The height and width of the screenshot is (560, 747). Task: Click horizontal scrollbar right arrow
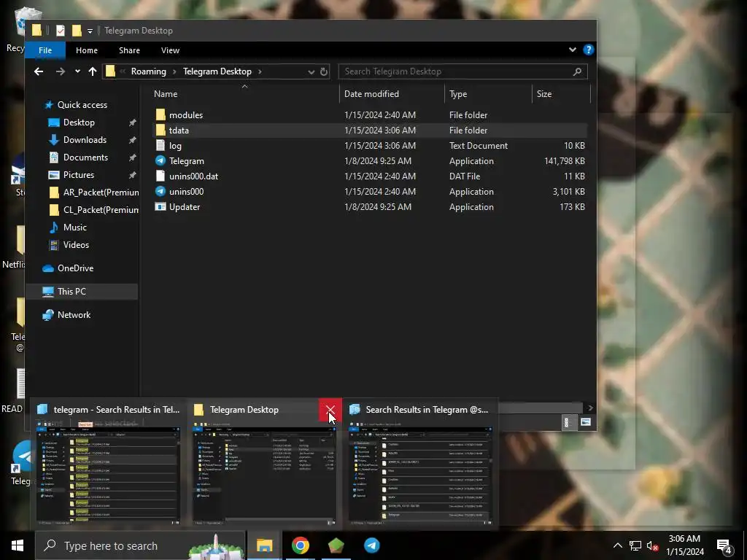coord(590,408)
